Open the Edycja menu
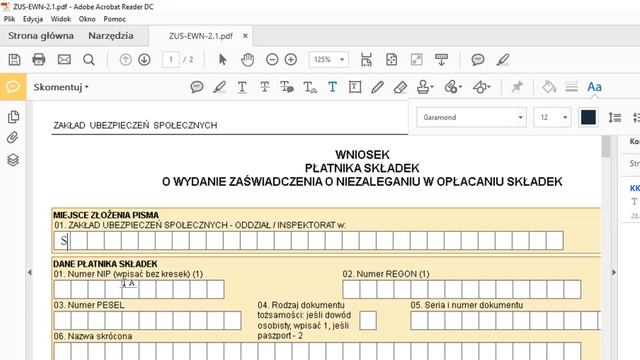The height and width of the screenshot is (360, 640). click(33, 19)
